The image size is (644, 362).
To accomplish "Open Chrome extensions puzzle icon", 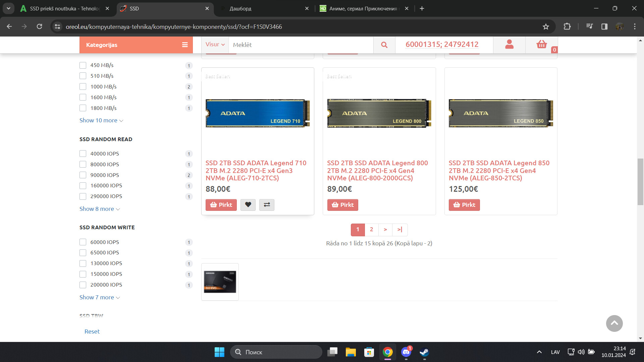I will point(567,26).
